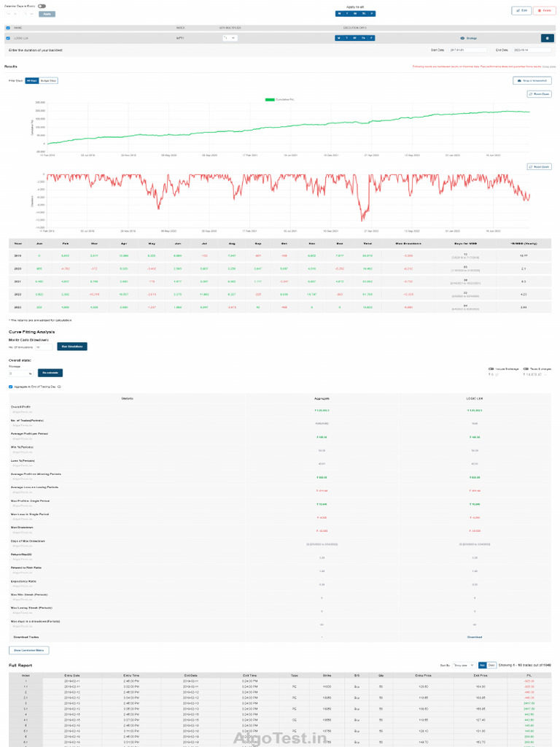560x747 pixels.
Task: Toggle the Calendar Days to Expiry switch
Action: pyautogui.click(x=42, y=6)
